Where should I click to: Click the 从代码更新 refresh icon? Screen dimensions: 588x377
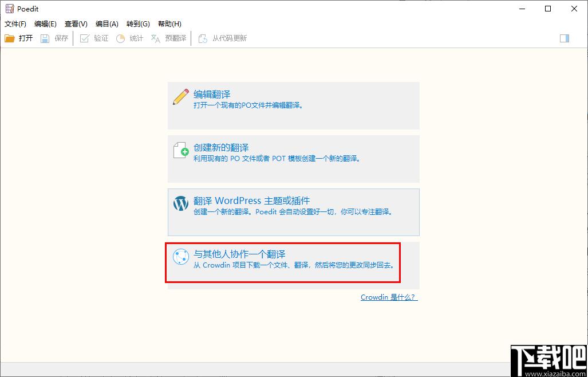[203, 38]
